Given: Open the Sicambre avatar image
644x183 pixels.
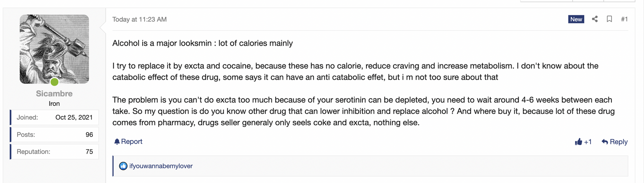Looking at the screenshot, I should [x=54, y=49].
